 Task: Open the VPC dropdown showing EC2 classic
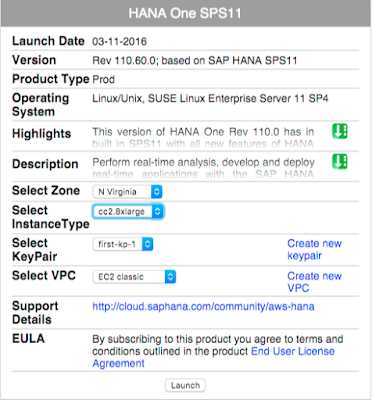[134, 277]
